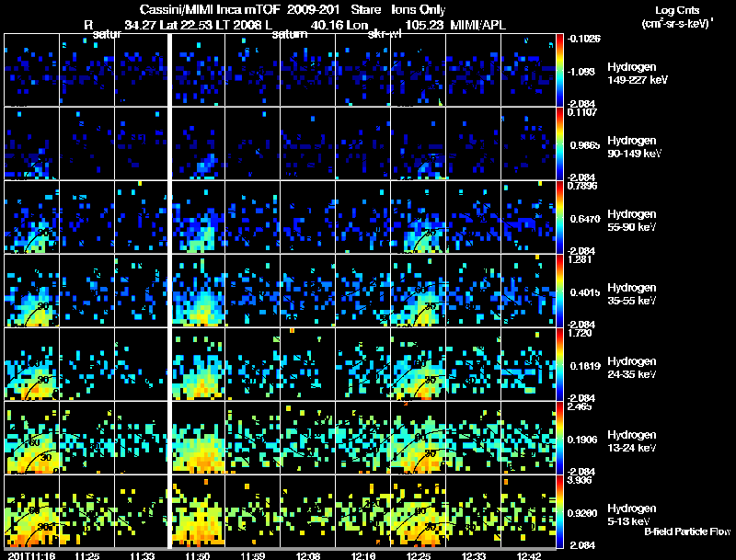
Task: Click the color scale bar for 90-149 keV
Action: (559, 143)
